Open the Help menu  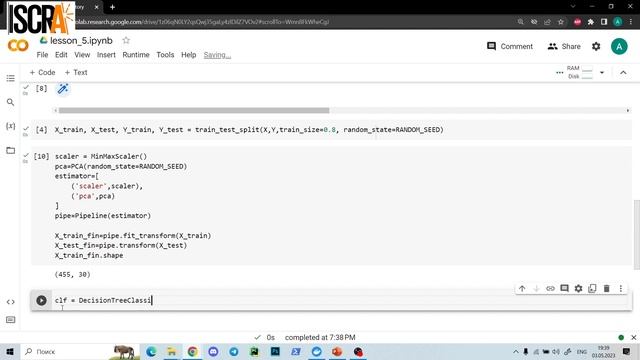coord(189,55)
